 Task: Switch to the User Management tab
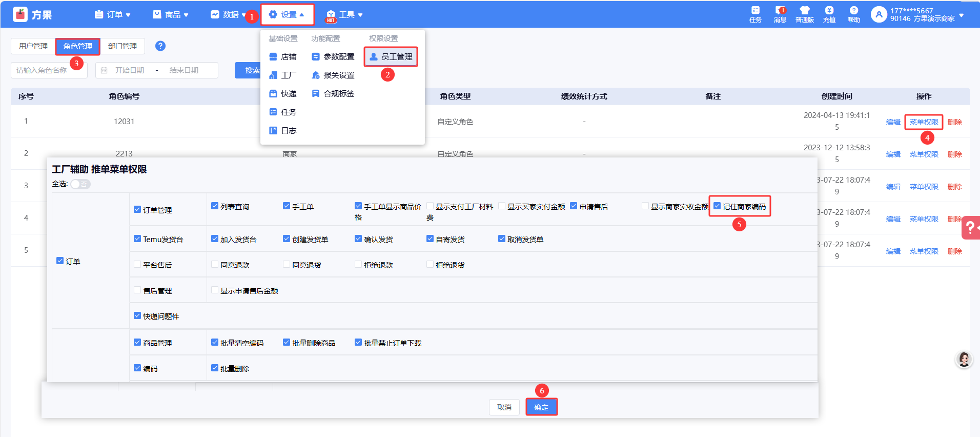pos(33,46)
